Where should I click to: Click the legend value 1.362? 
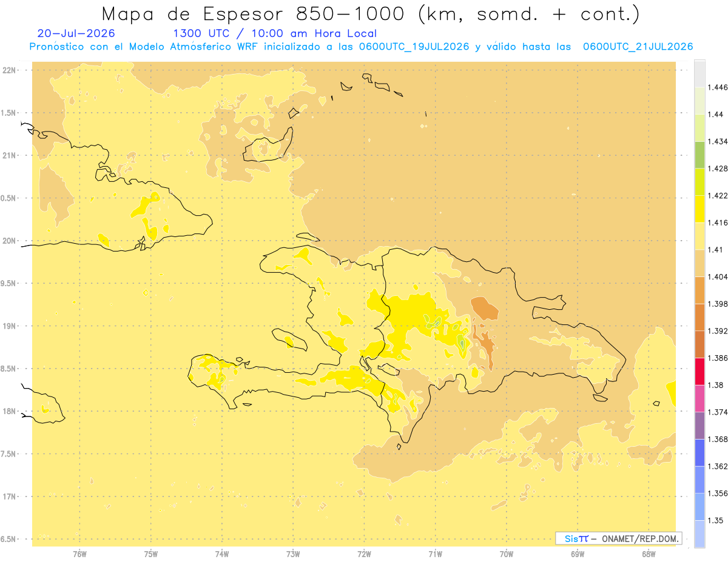[718, 466]
